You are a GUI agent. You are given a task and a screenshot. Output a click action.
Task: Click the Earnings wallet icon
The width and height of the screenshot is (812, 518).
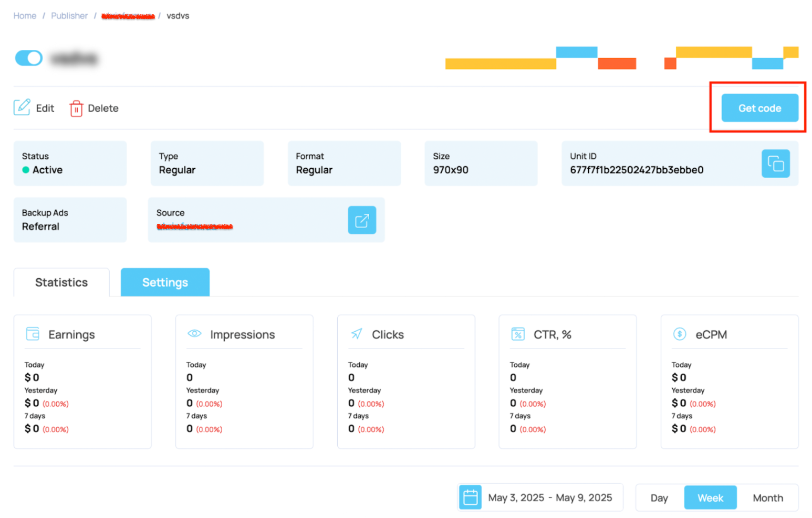pos(33,334)
